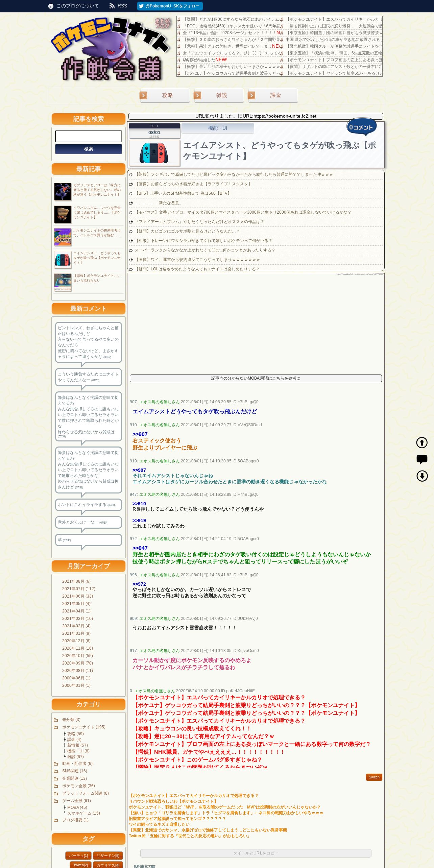Click the folder icon beside 動画・配信者
This screenshot has width=434, height=868.
[x=56, y=764]
